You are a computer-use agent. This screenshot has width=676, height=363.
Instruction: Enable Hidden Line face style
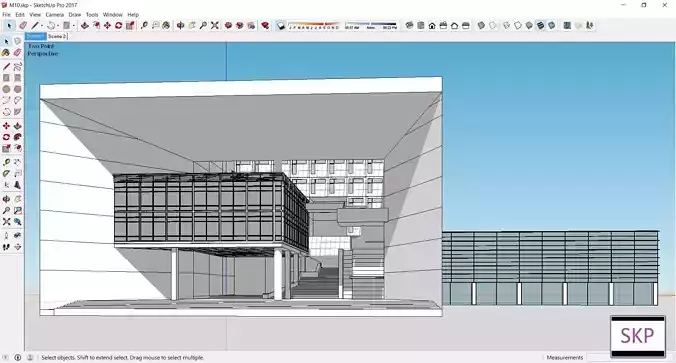[518, 26]
